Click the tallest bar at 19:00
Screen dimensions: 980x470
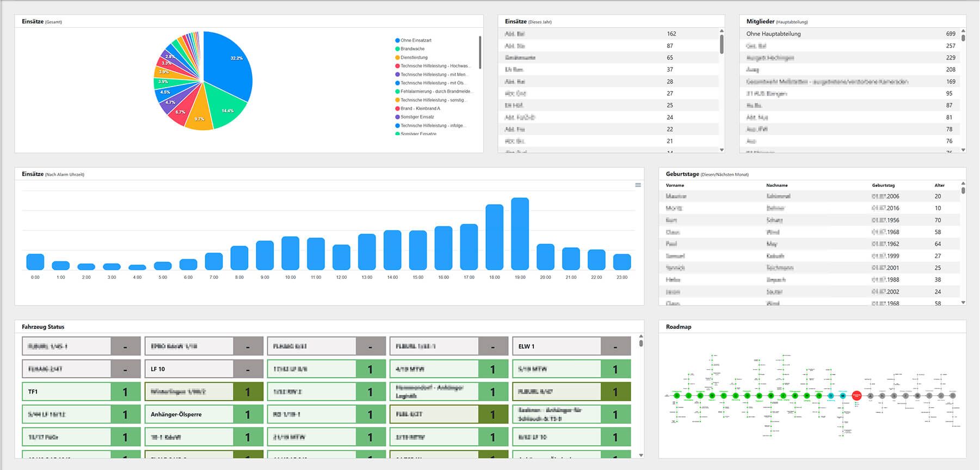click(x=520, y=234)
